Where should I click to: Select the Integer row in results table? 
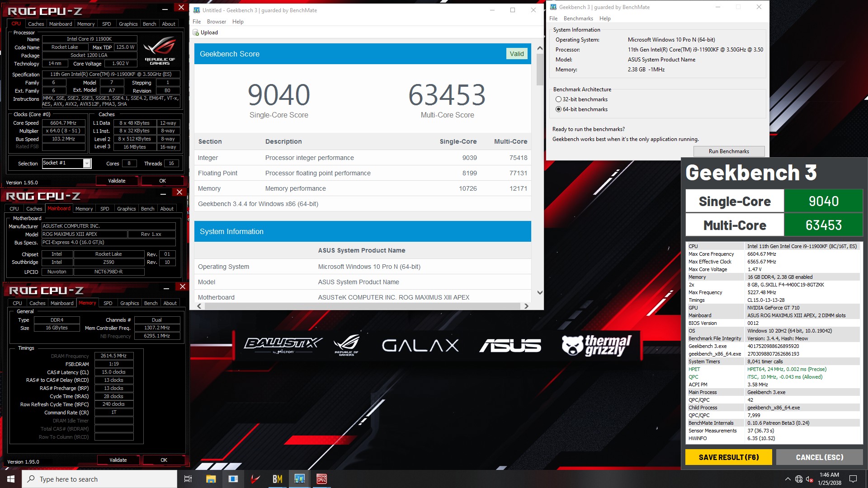[x=363, y=158]
